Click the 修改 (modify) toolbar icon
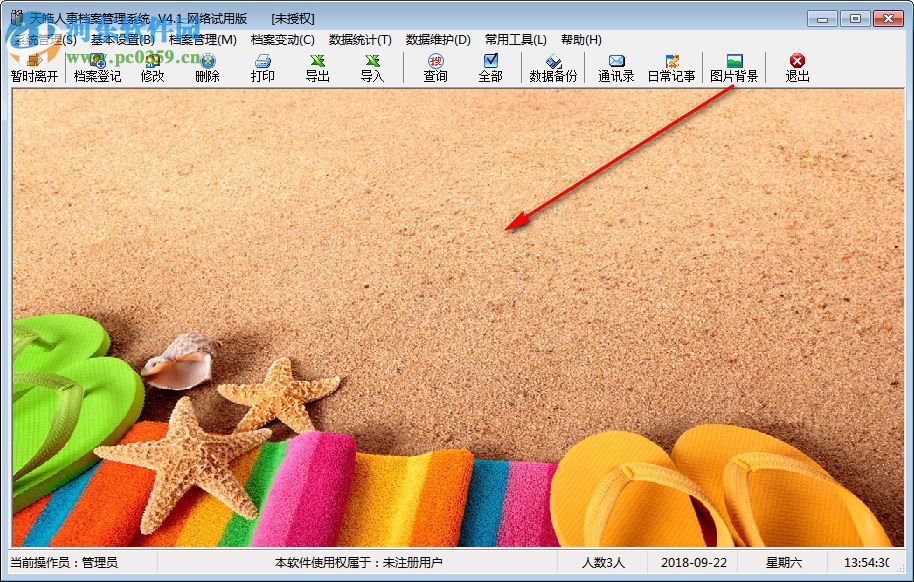 (155, 68)
